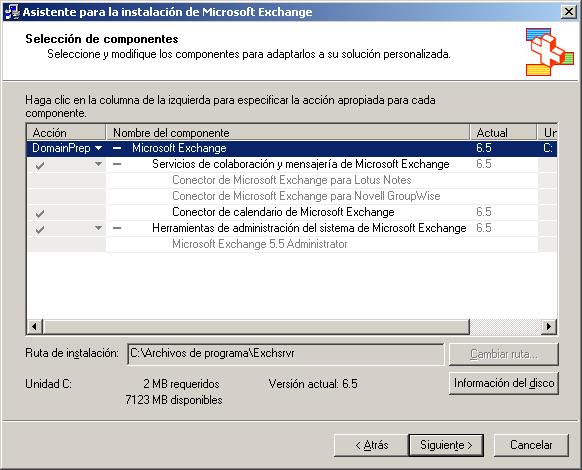Screen dimensions: 582x470
Task: Open Información del disco
Action: tap(504, 383)
